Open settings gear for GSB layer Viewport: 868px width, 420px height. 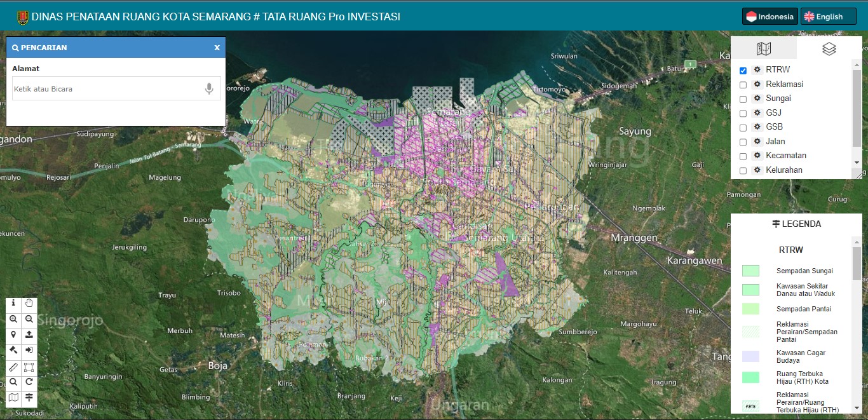[757, 127]
